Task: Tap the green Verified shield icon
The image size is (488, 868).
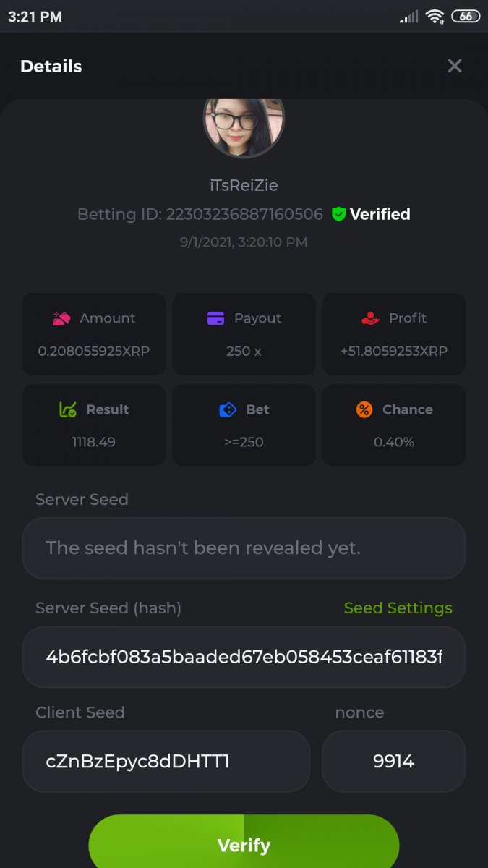Action: (338, 214)
